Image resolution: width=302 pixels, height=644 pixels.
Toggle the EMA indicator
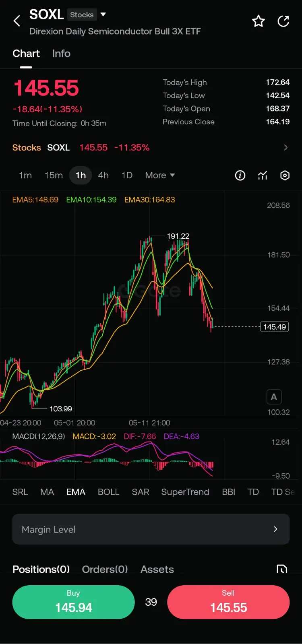[76, 492]
